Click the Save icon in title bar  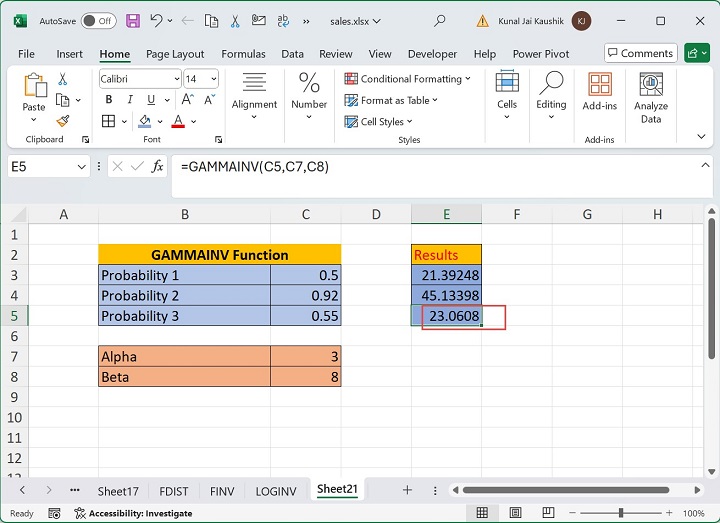(x=134, y=20)
